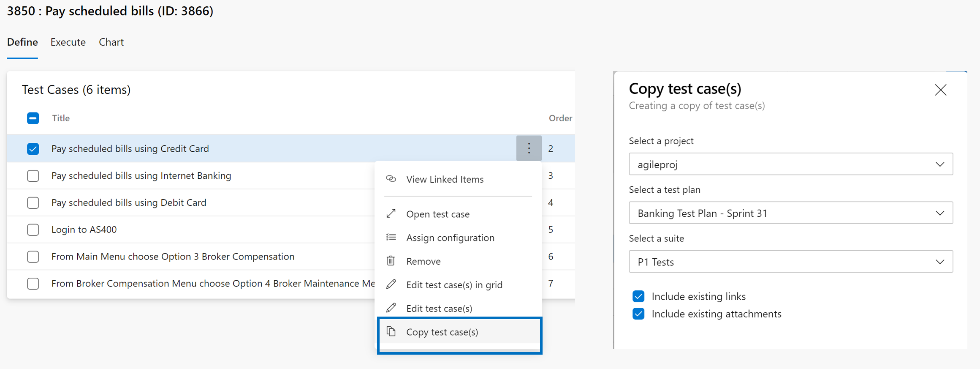Image resolution: width=980 pixels, height=369 pixels.
Task: Toggle the select-all checkbox in header
Action: click(33, 118)
